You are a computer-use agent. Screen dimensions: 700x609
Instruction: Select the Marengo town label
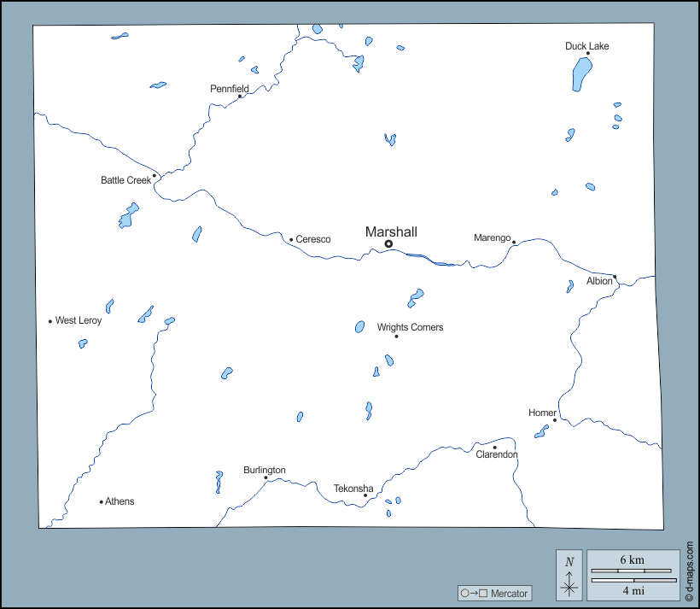point(492,238)
